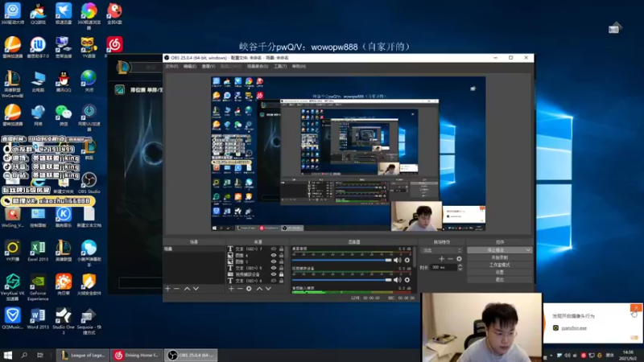Viewport: 644px width, 362px height.
Task: Open the Tencent QQ penguin desktop icon
Action: 64,81
